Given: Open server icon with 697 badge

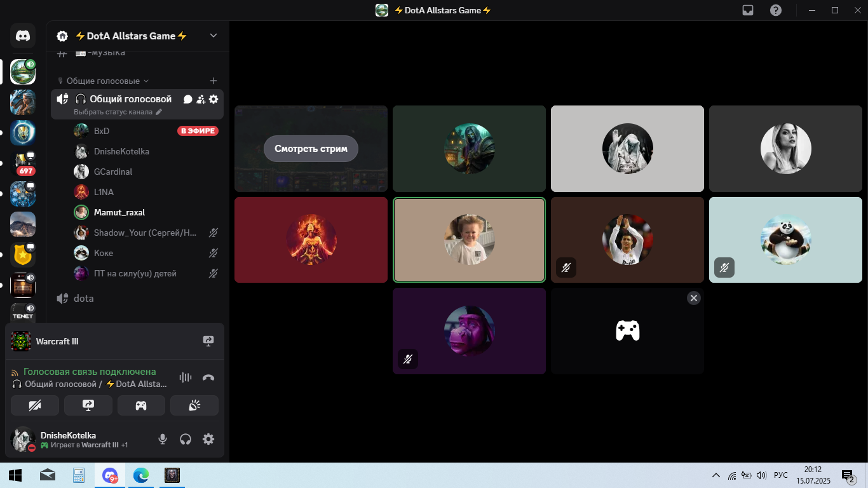Looking at the screenshot, I should coord(23,163).
